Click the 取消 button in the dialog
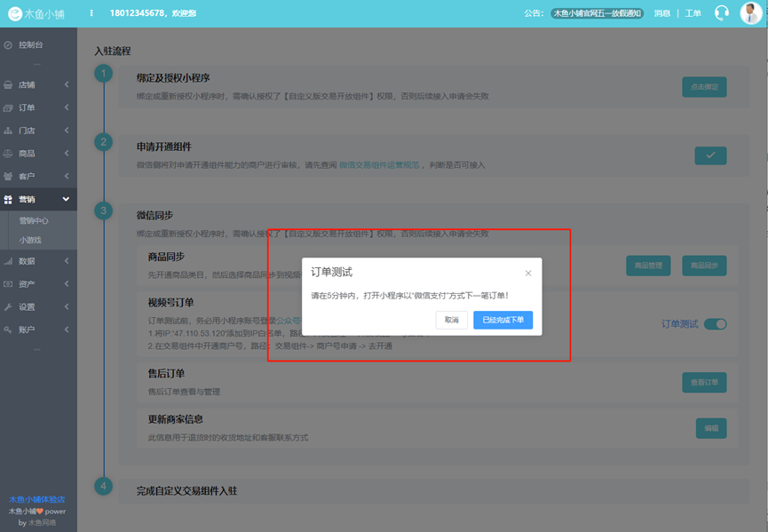Viewport: 768px width, 532px height. coord(452,320)
